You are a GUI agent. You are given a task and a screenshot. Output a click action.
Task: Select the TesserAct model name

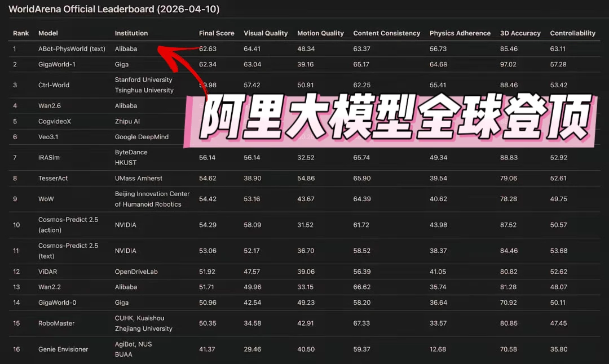[53, 179]
